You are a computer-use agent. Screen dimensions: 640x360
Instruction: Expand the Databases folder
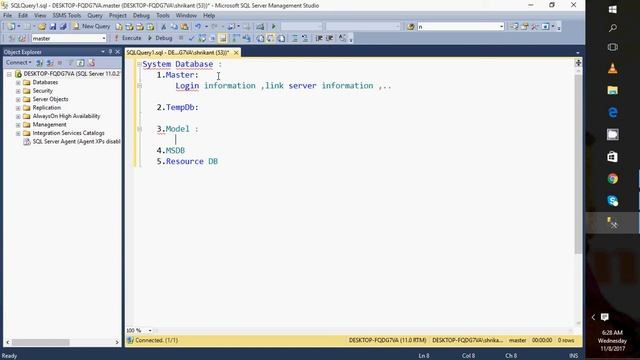[18, 82]
